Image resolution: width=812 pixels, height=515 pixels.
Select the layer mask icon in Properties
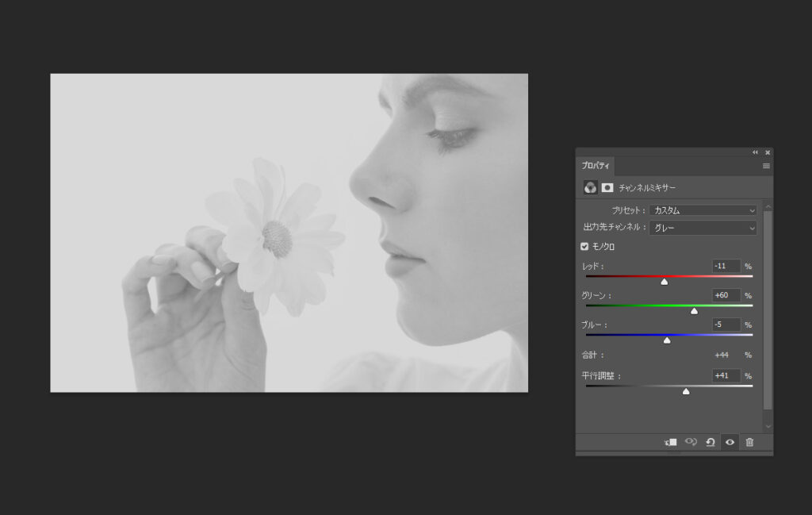coord(607,187)
